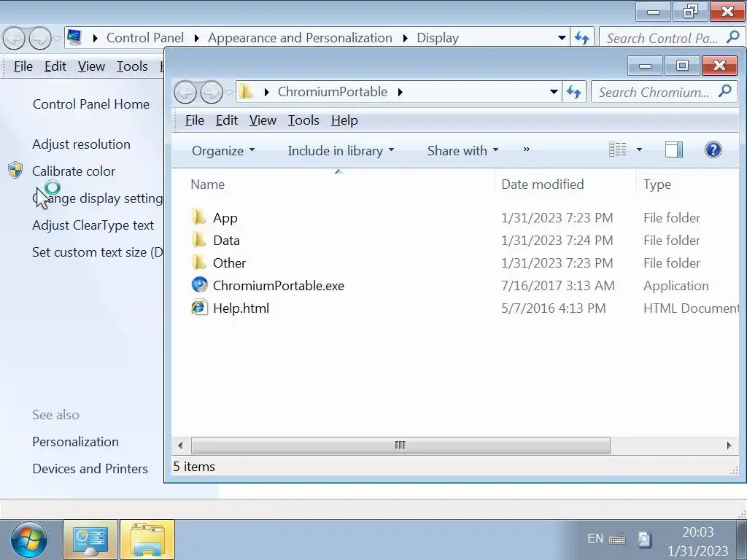
Task: Click the Search Chromium input field
Action: [655, 92]
